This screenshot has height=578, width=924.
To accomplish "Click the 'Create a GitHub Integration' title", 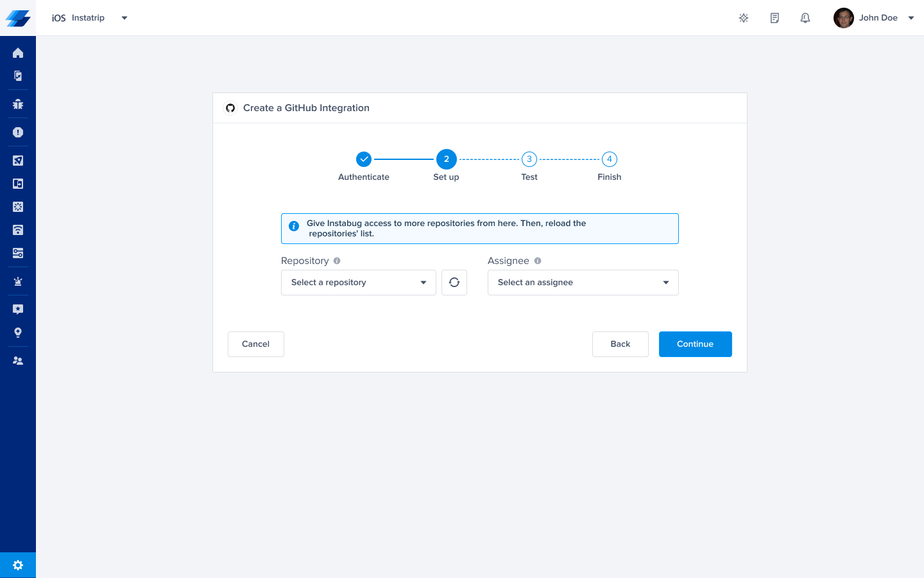I will coord(306,108).
